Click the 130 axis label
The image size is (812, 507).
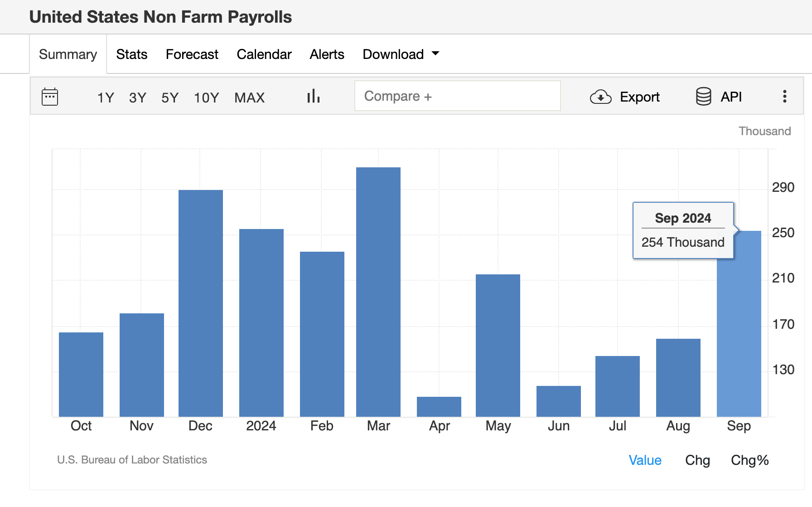[x=783, y=370]
